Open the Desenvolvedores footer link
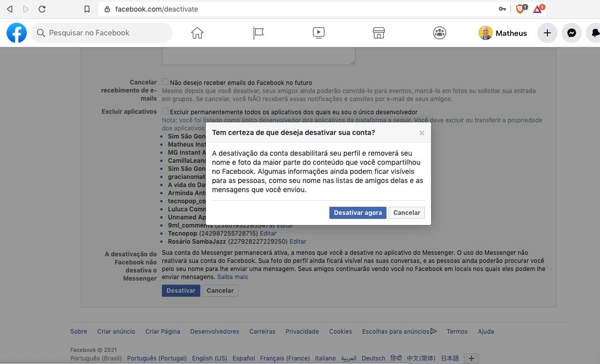The image size is (600, 364). [x=215, y=332]
